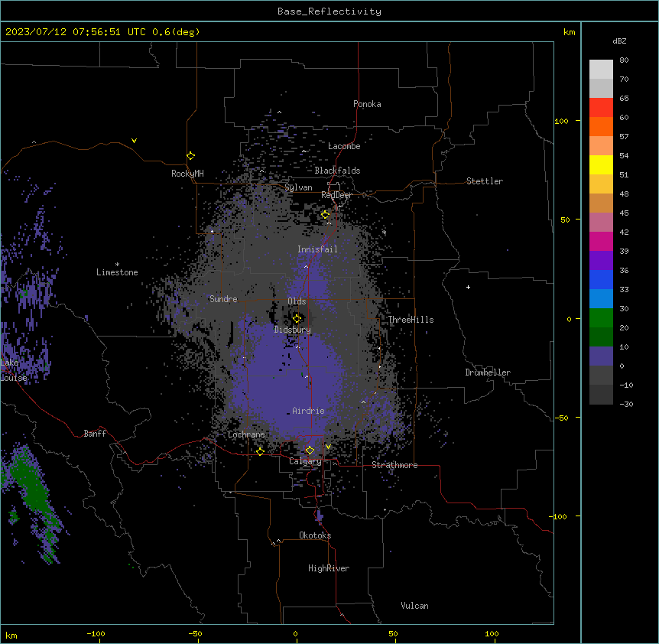Screen dimensions: 659x644
Task: Click the yellow radar marker near Didsbury
Action: click(x=297, y=318)
